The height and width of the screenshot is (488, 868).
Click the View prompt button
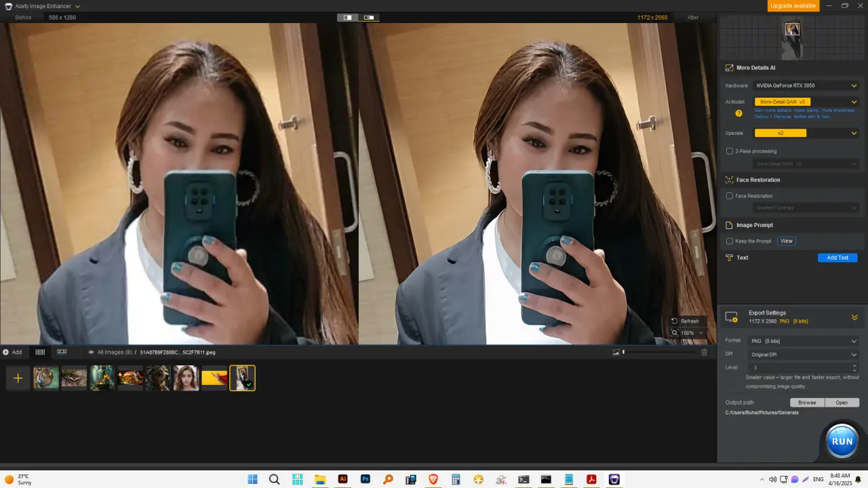point(786,241)
